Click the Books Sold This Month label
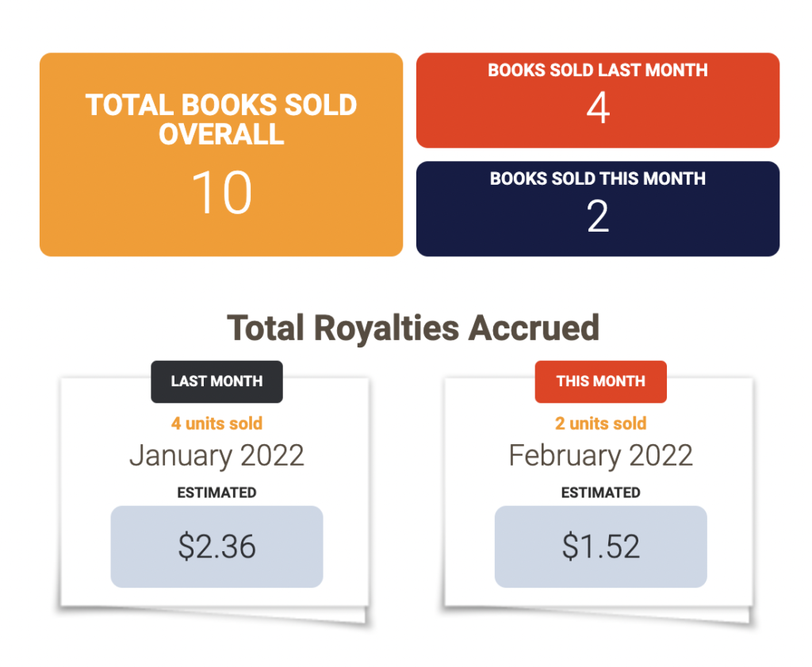812x667 pixels. coord(598,178)
